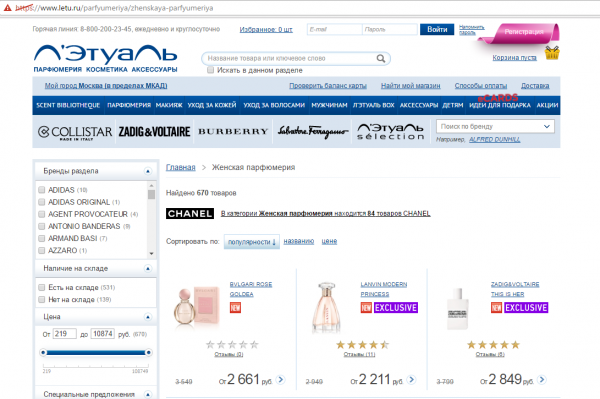Collapse the 'Цена' filter section

point(148,317)
